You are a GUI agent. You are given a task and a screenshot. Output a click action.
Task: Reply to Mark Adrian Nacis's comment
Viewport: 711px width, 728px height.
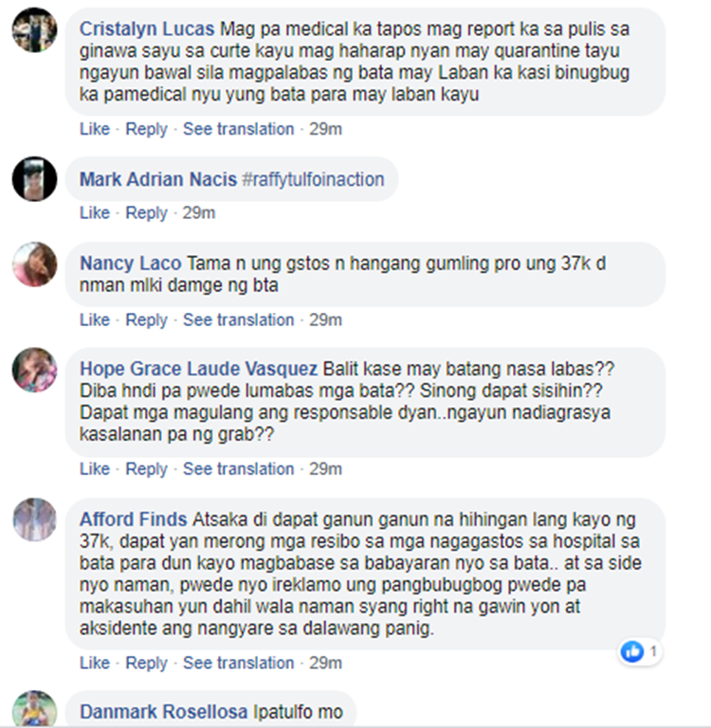pos(146,212)
